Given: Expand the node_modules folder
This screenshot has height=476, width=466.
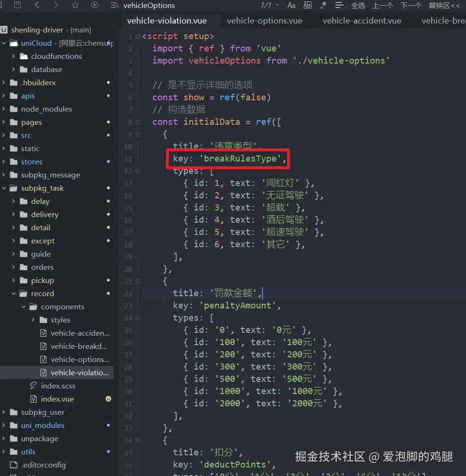Looking at the screenshot, I should (x=4, y=109).
